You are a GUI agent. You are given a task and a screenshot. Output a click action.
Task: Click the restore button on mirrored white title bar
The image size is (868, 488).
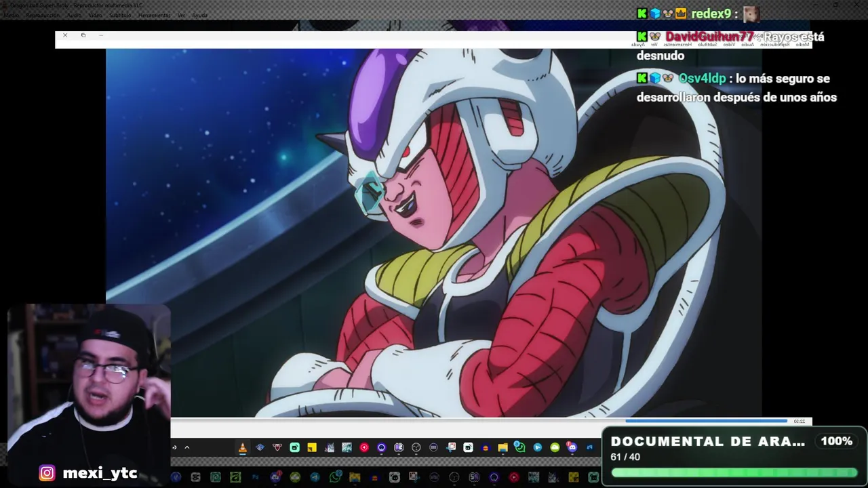tap(83, 35)
